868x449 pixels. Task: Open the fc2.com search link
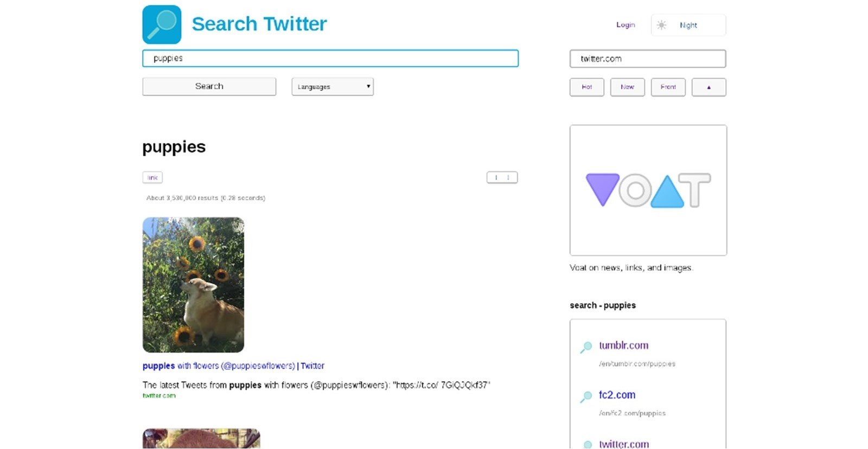click(617, 395)
